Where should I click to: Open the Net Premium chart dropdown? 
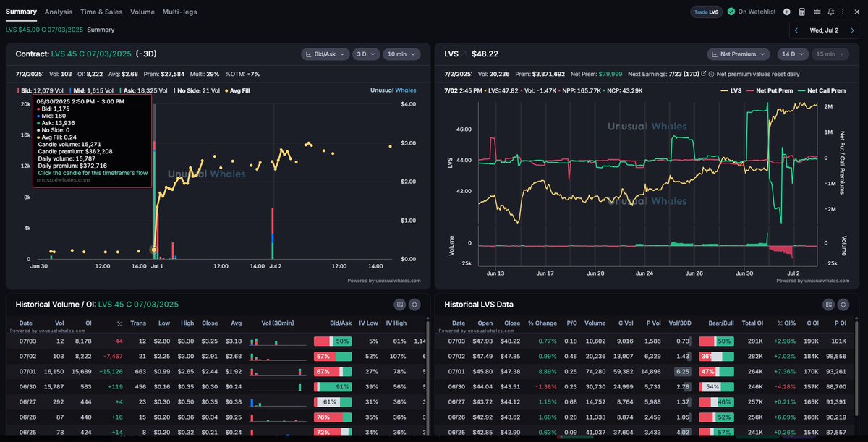point(737,54)
